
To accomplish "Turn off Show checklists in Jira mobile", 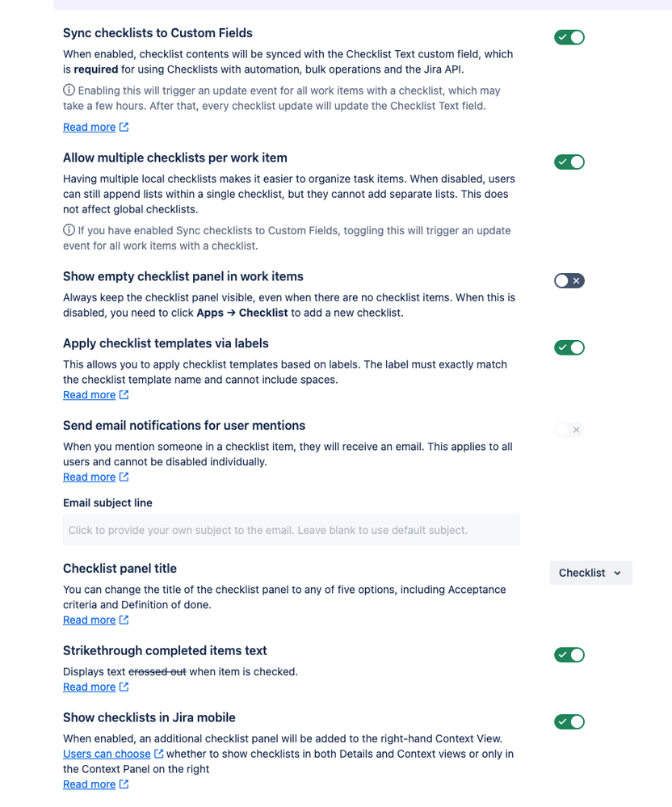I will point(569,721).
